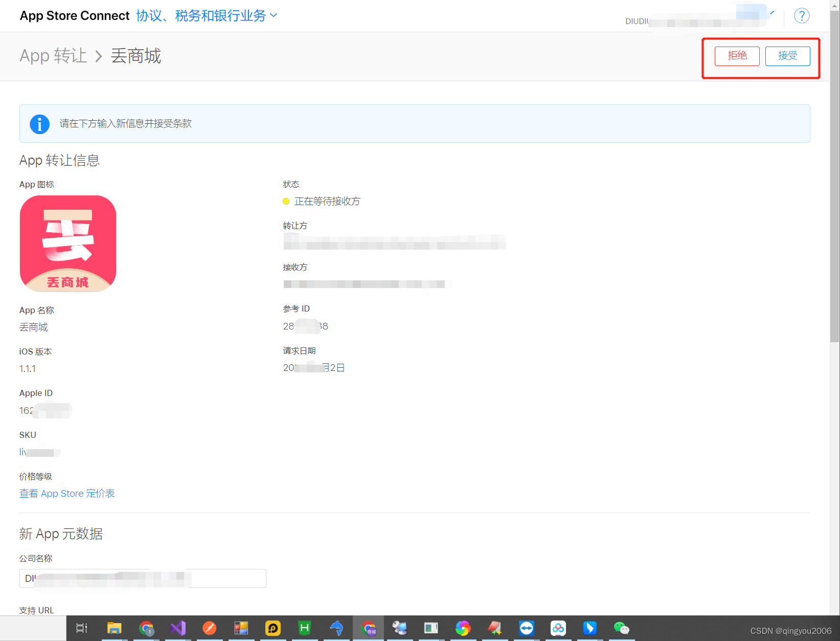
Task: Open WeChat from the taskbar
Action: 622,628
